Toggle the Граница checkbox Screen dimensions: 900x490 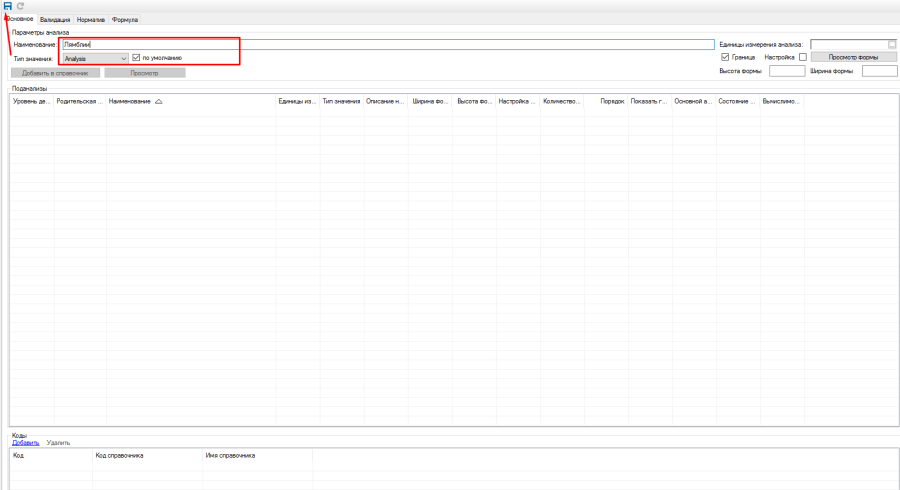pos(725,57)
